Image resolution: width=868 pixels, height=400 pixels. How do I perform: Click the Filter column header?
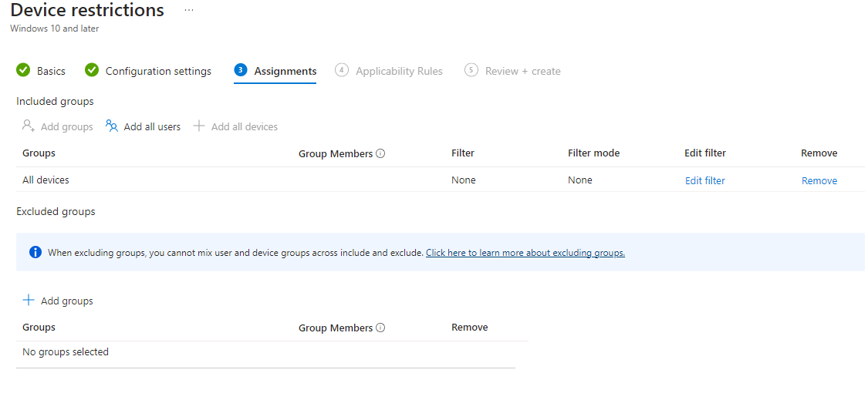tap(463, 153)
